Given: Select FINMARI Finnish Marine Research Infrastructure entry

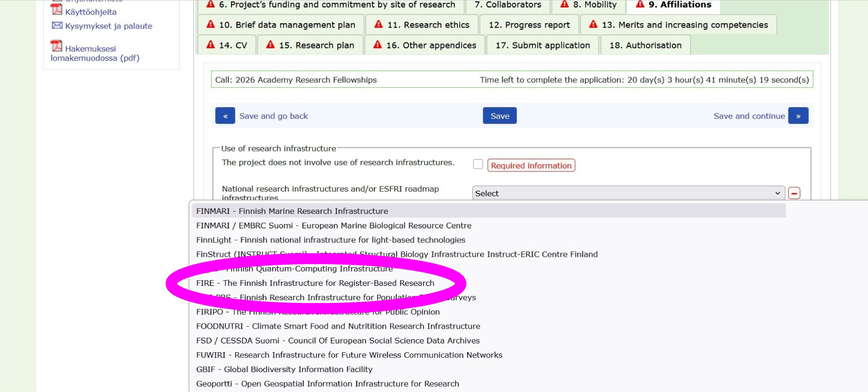Looking at the screenshot, I should [x=292, y=211].
